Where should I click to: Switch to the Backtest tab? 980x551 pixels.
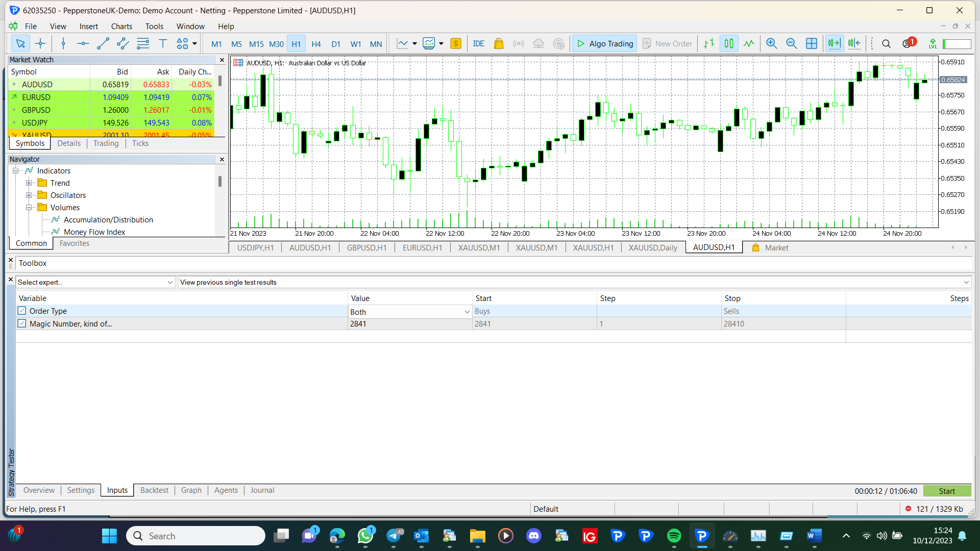[154, 490]
